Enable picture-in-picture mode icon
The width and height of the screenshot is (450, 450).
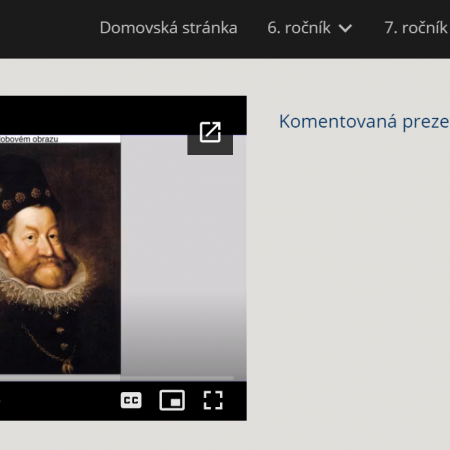(172, 400)
